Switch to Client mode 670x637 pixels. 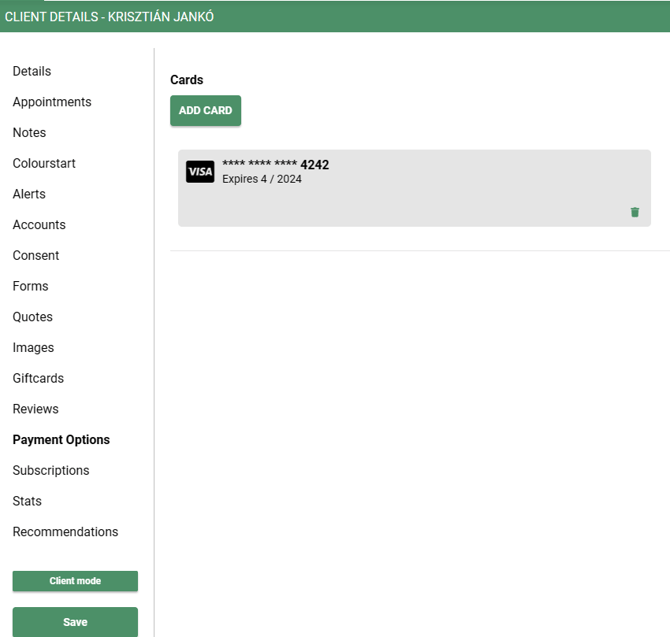pyautogui.click(x=75, y=581)
